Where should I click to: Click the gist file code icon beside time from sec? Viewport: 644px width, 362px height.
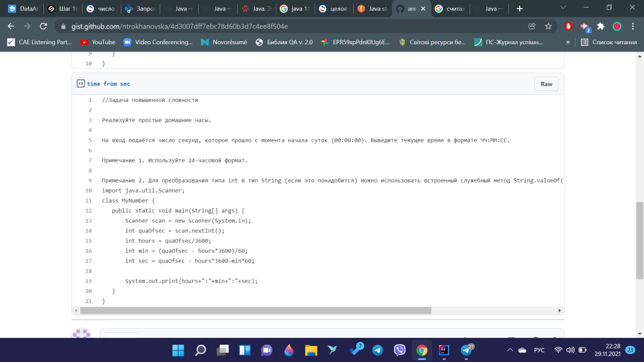coord(80,84)
